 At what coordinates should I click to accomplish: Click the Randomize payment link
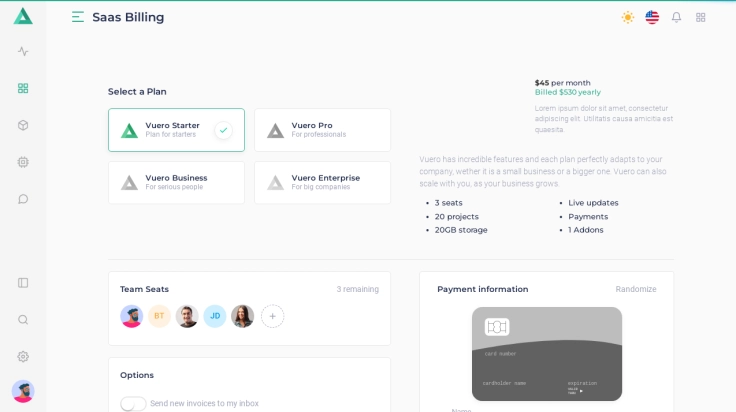tap(636, 289)
